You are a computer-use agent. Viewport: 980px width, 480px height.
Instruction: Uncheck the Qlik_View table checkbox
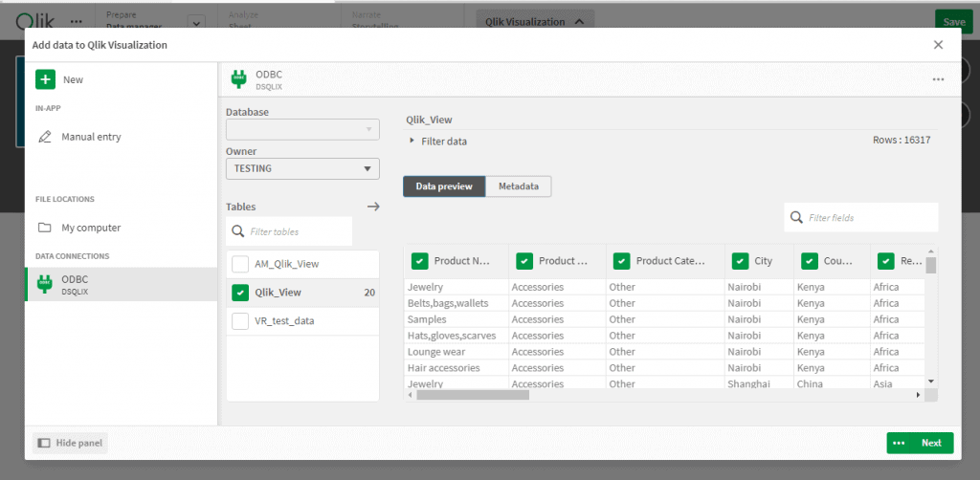240,293
